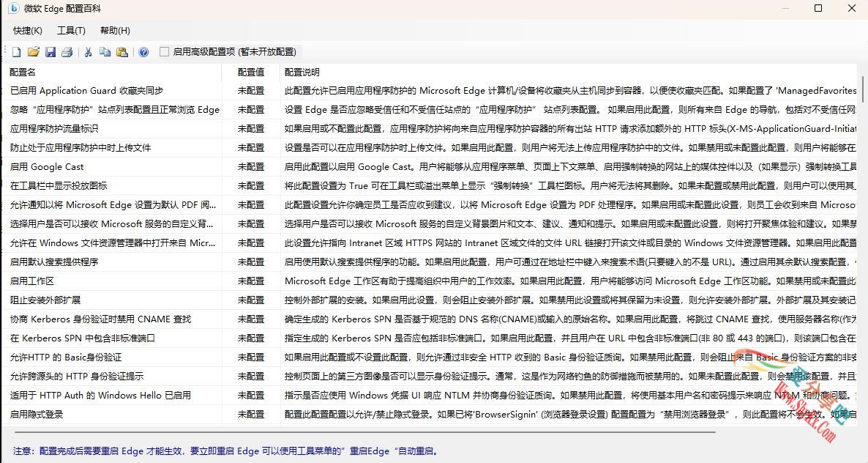Select the 启用隐式登录 row
The height and width of the screenshot is (463, 868).
tap(430, 414)
